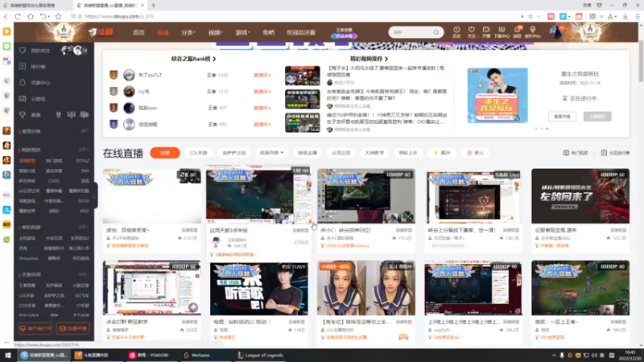Image resolution: width=644 pixels, height=362 pixels.
Task: Click the browser back arrow
Action: click(x=6, y=16)
